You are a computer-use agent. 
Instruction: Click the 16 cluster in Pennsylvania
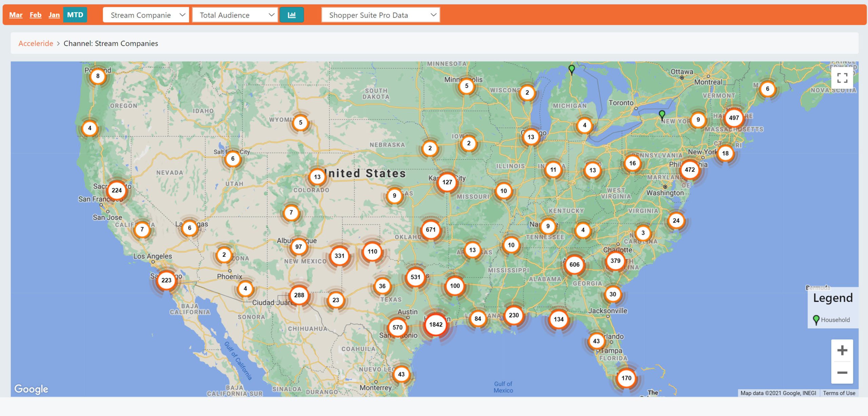coord(632,164)
